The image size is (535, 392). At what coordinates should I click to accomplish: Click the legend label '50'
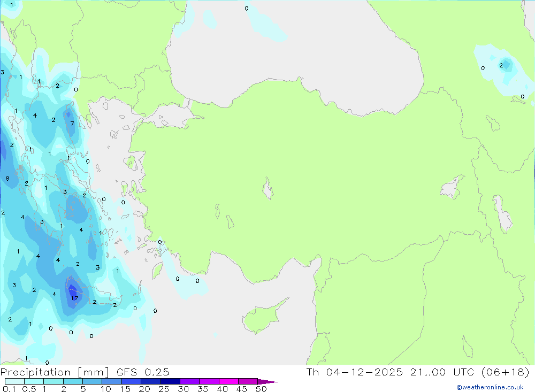(x=261, y=389)
